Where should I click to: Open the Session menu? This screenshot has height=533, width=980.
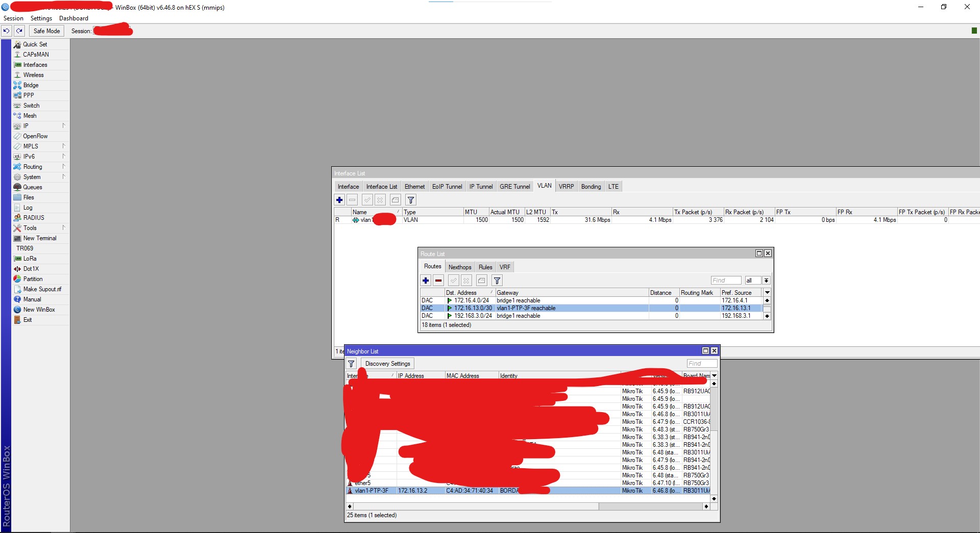13,18
